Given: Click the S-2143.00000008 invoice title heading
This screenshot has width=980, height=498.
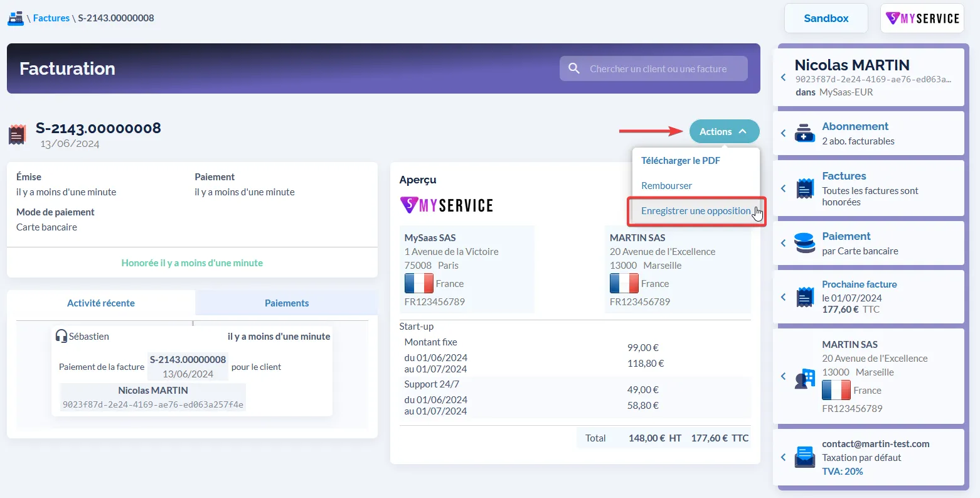Looking at the screenshot, I should click(99, 127).
